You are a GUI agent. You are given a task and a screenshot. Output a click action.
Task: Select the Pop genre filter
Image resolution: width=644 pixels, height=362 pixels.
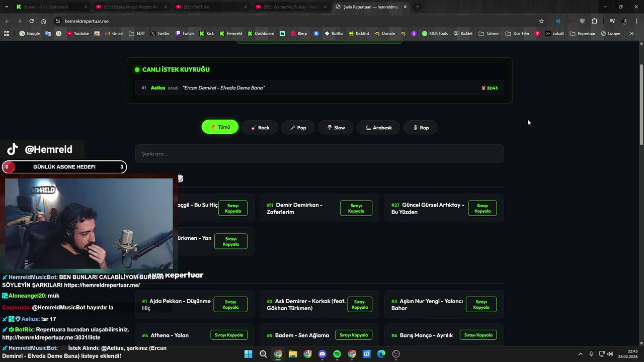pyautogui.click(x=298, y=128)
